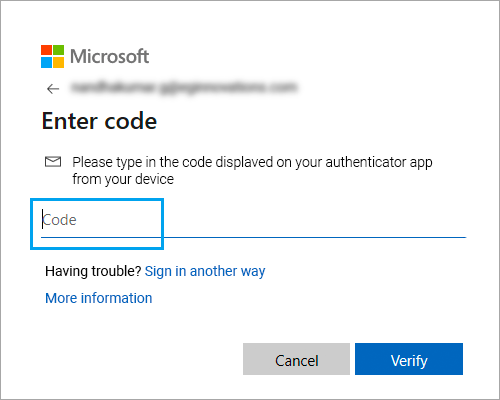Click the blurred email address
This screenshot has width=500, height=400.
point(184,88)
